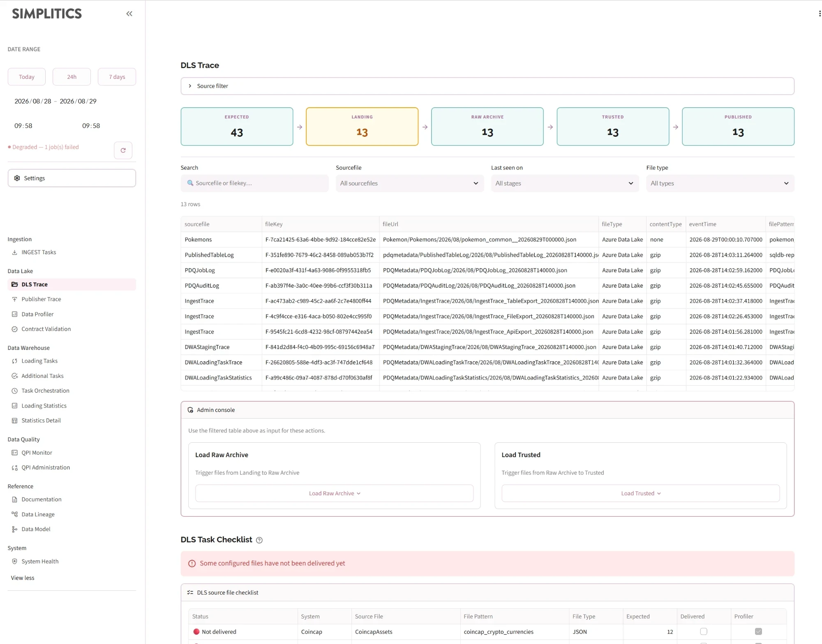Click the INGEST Tasks download icon

(15, 252)
